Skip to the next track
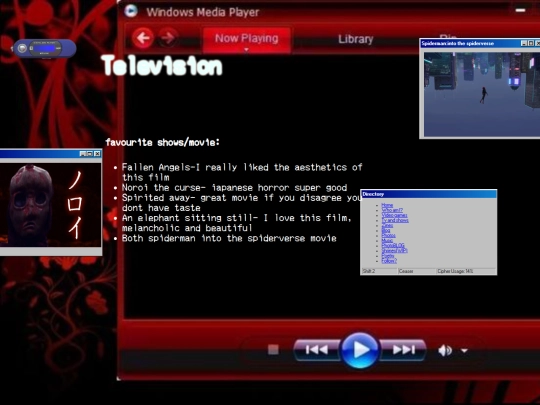The width and height of the screenshot is (540, 405). pos(404,350)
